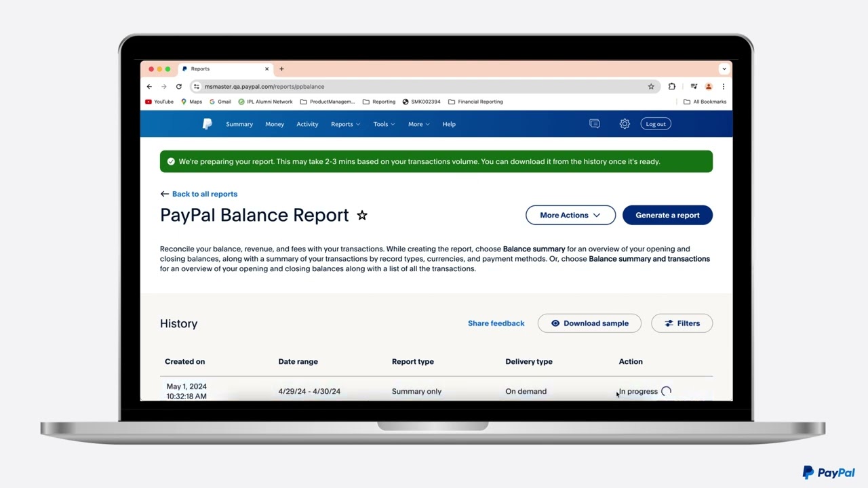
Task: Click the green success checkmark in the banner
Action: pyautogui.click(x=171, y=161)
